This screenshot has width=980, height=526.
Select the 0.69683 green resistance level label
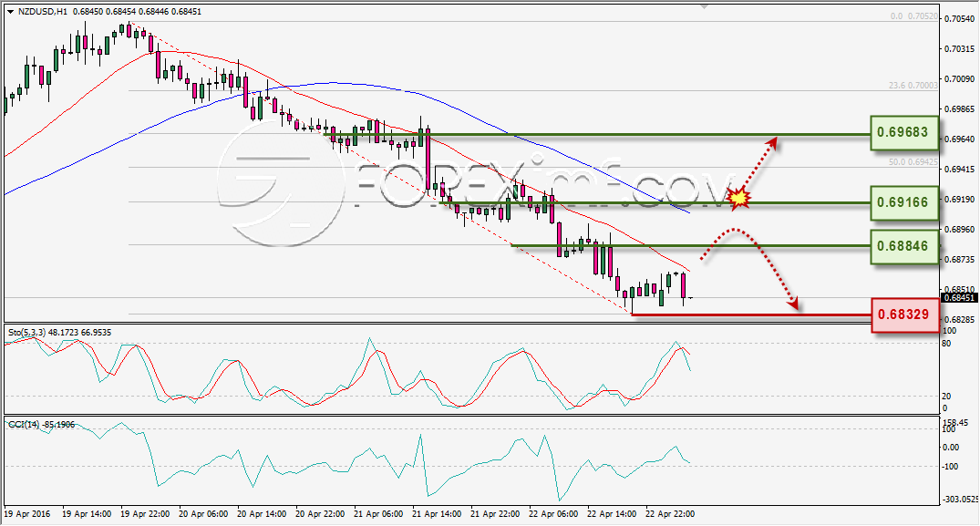click(904, 132)
